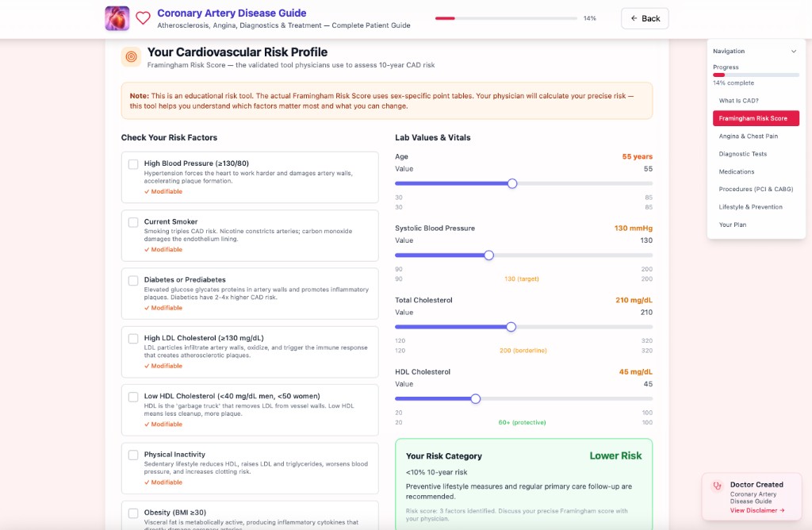The width and height of the screenshot is (812, 530).
Task: Click the Systolic Blood Pressure slider handle
Action: pos(488,255)
